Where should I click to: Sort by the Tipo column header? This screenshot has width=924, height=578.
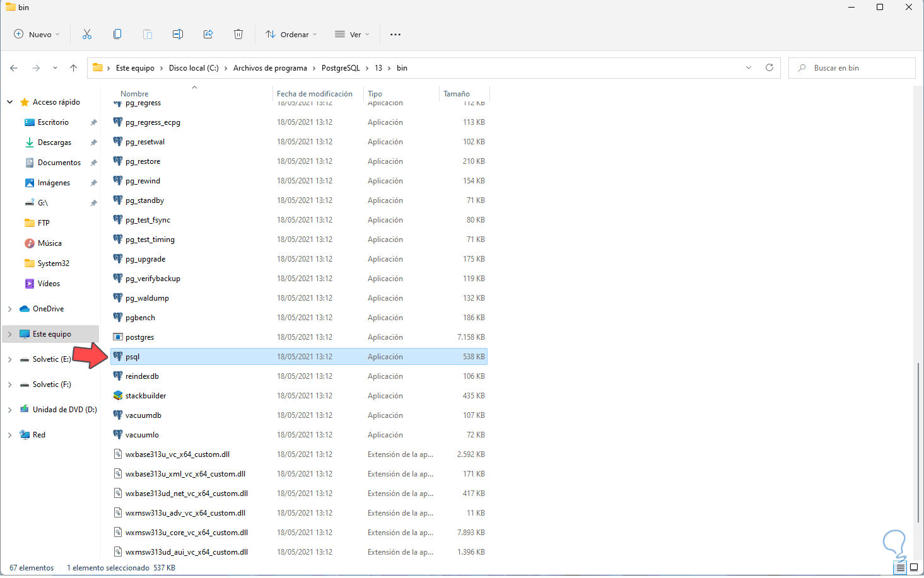tap(375, 94)
